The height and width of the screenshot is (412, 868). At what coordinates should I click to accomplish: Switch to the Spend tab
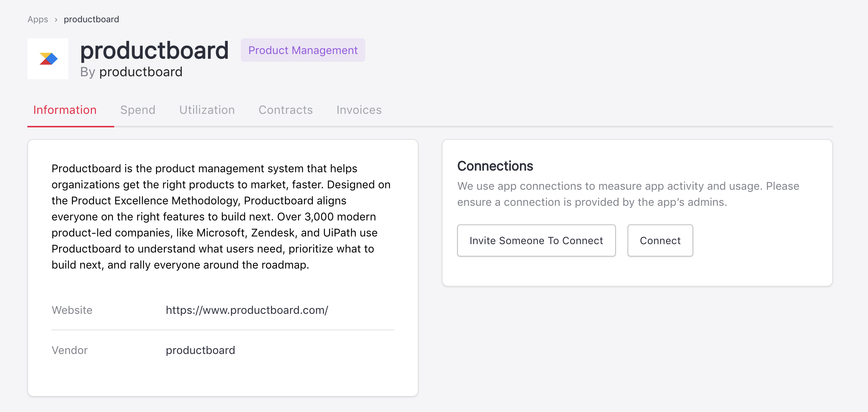tap(138, 110)
